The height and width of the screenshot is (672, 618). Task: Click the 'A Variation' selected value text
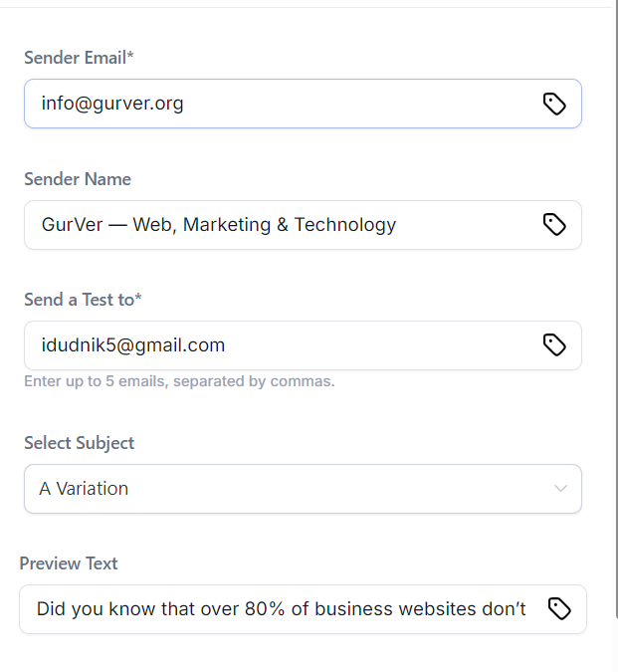click(84, 489)
